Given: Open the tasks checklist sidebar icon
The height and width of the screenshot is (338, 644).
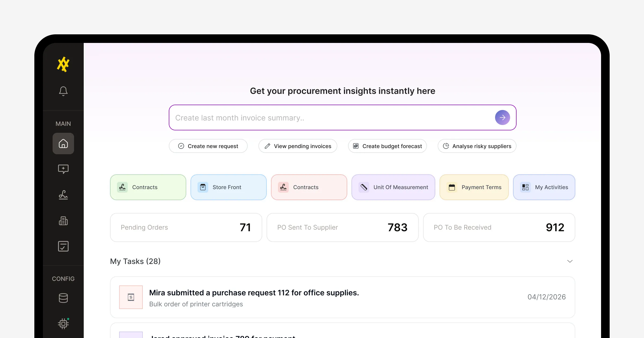Looking at the screenshot, I should click(x=63, y=246).
